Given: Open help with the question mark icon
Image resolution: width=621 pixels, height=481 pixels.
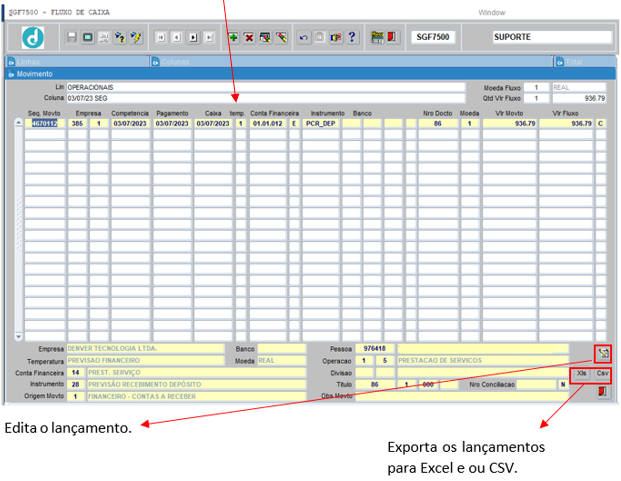Looking at the screenshot, I should pos(352,37).
